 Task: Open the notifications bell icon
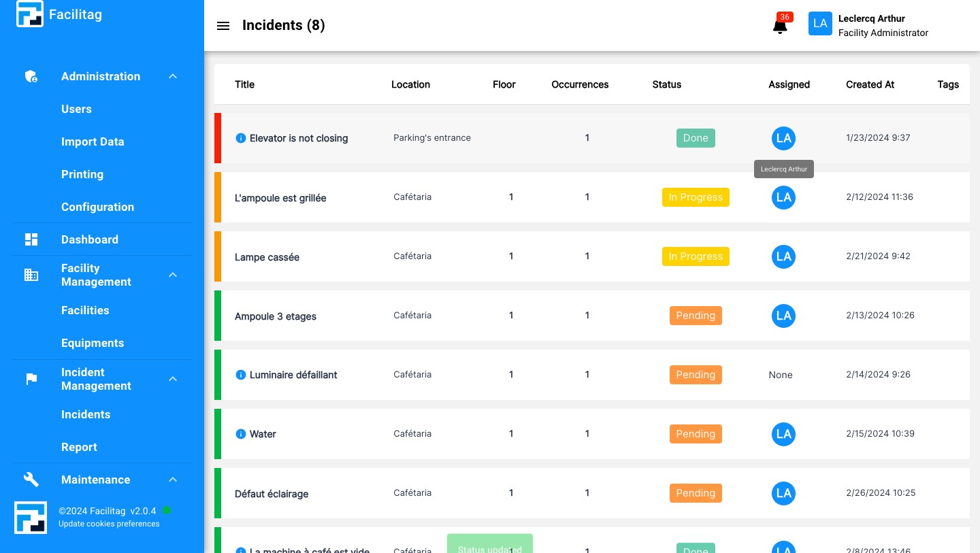780,27
